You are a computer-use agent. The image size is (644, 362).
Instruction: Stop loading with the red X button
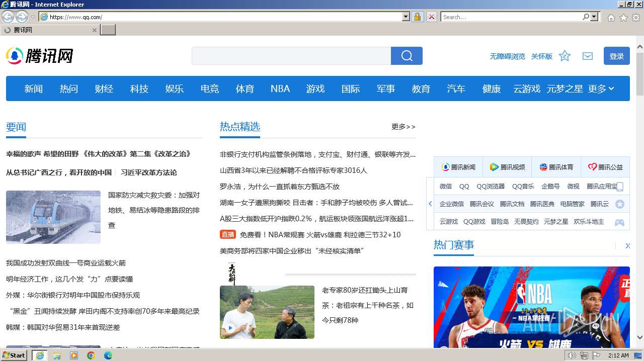coord(431,17)
